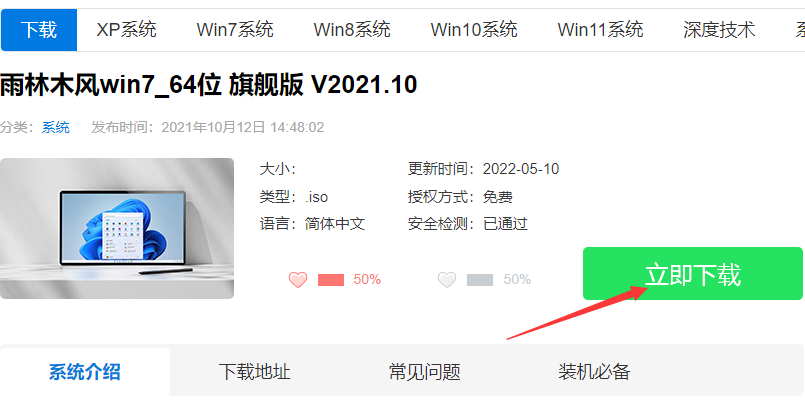Click the 系统 category link
This screenshot has width=805, height=405.
pyautogui.click(x=55, y=127)
